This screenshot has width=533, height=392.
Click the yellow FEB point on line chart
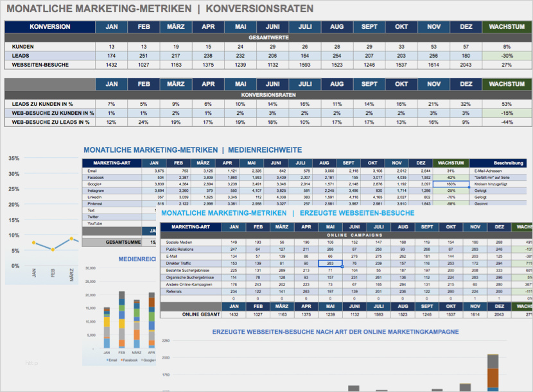[x=53, y=250]
